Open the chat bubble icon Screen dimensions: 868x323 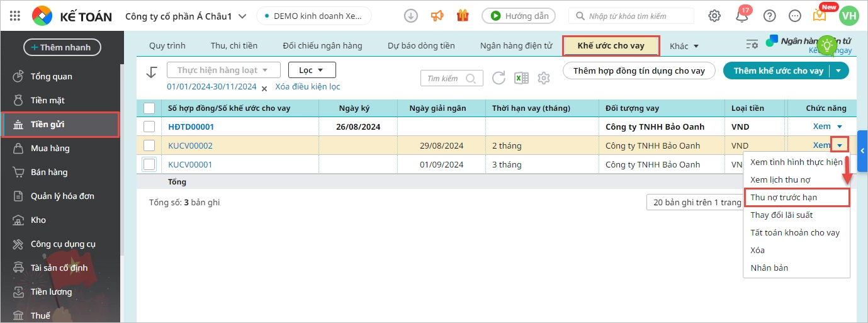click(795, 16)
